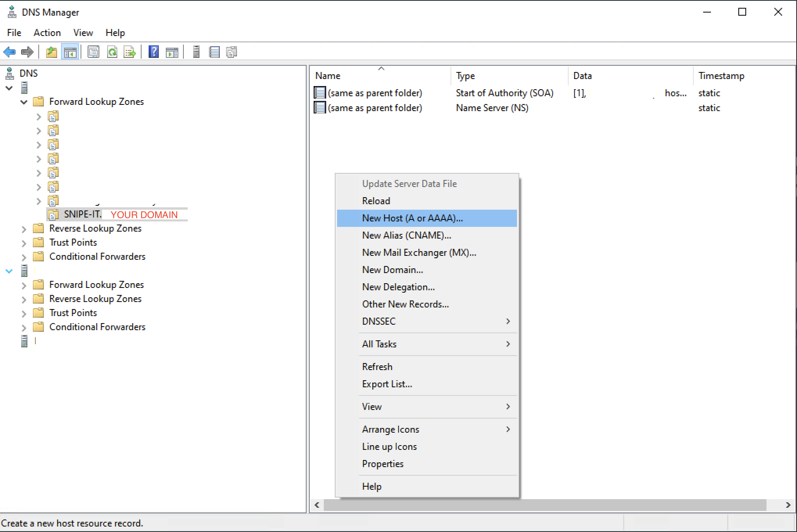Select the DNS root node icon
Viewport: 797px width, 532px height.
(10, 73)
